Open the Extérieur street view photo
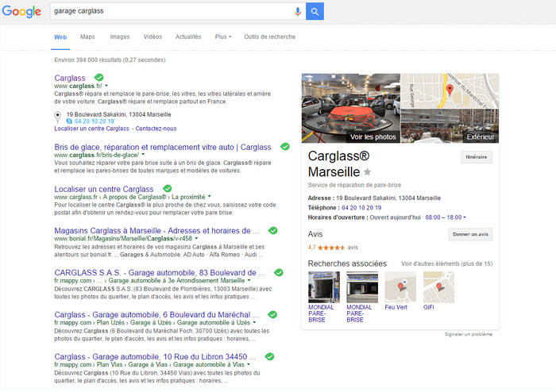 pos(450,126)
